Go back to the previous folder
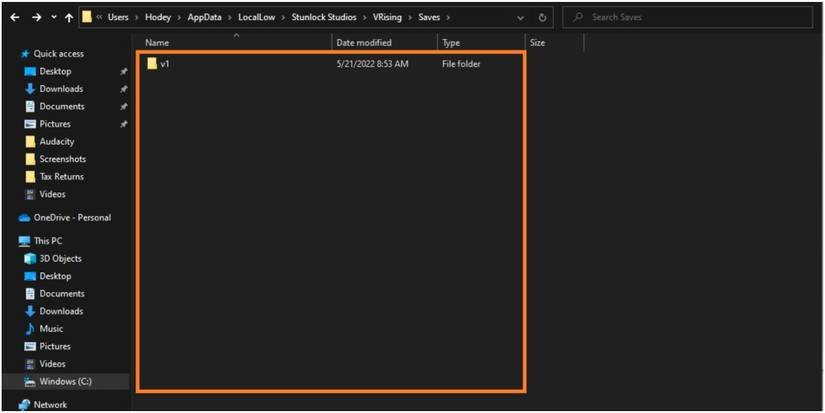The width and height of the screenshot is (825, 413). point(15,17)
